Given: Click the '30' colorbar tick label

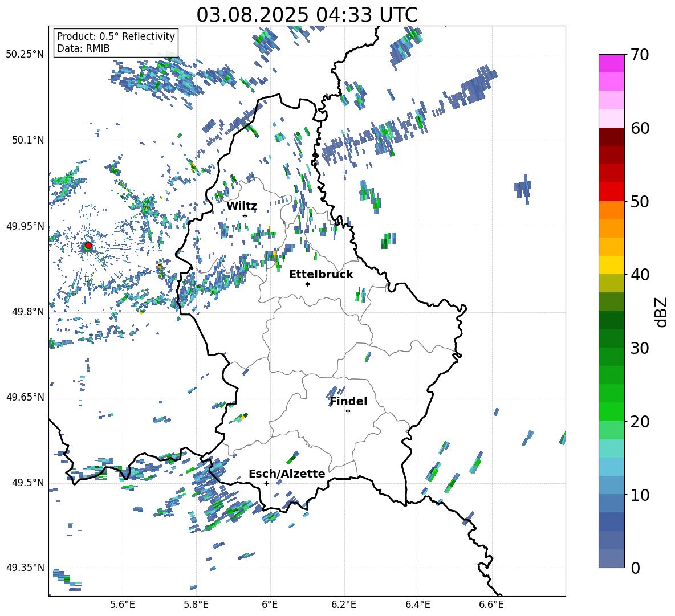Looking at the screenshot, I should [640, 348].
